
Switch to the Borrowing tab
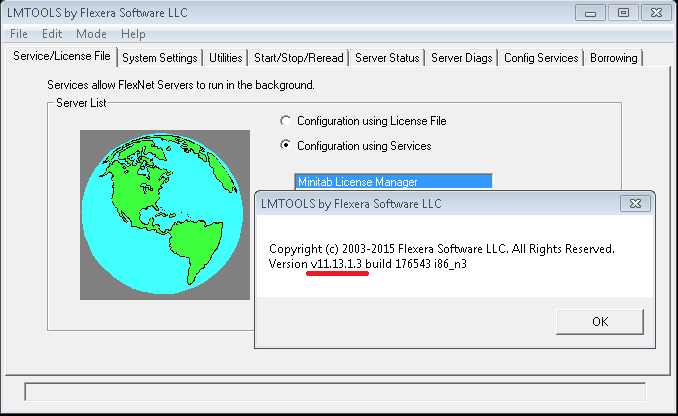point(614,58)
